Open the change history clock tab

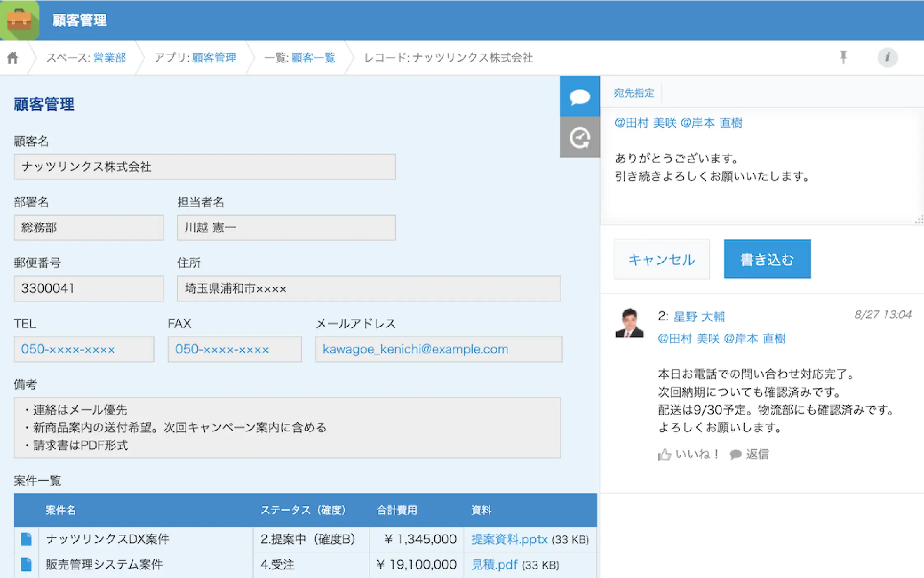(x=580, y=137)
